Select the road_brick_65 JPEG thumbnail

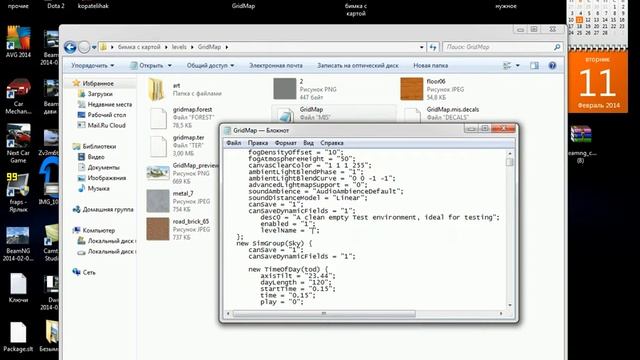click(158, 229)
